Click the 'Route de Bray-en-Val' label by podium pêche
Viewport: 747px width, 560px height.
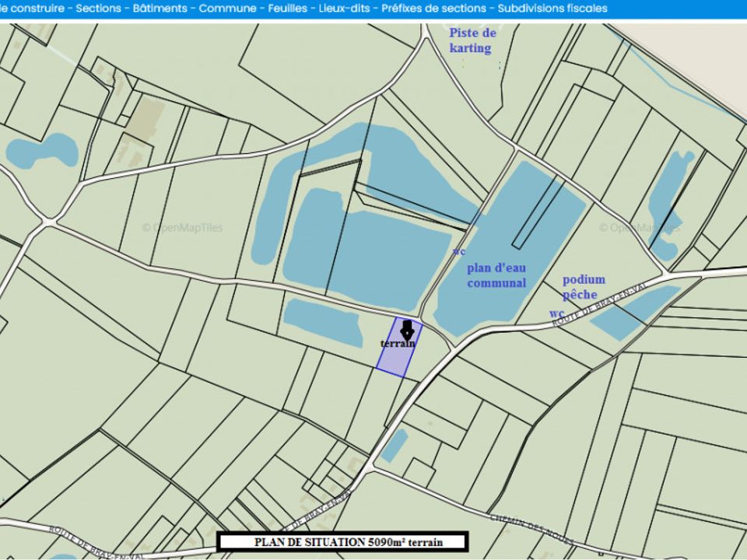tap(599, 305)
